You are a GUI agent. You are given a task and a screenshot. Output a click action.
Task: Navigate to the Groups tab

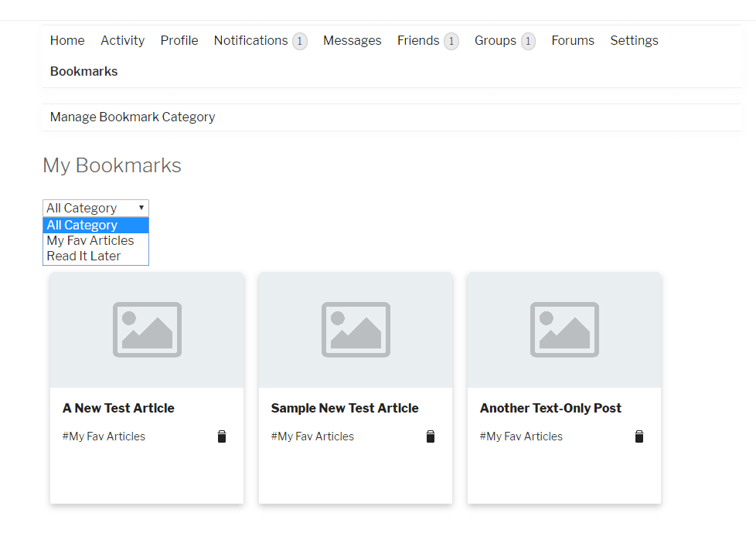[x=495, y=40]
